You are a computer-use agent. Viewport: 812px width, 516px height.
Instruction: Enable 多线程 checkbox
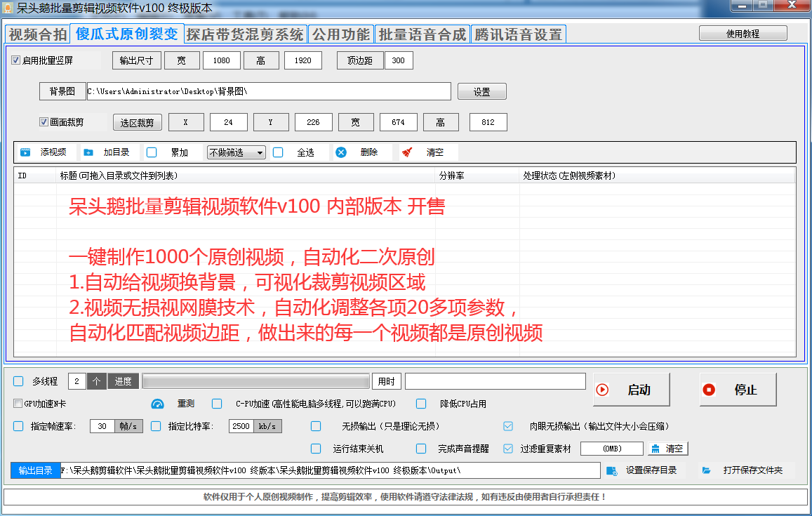19,381
